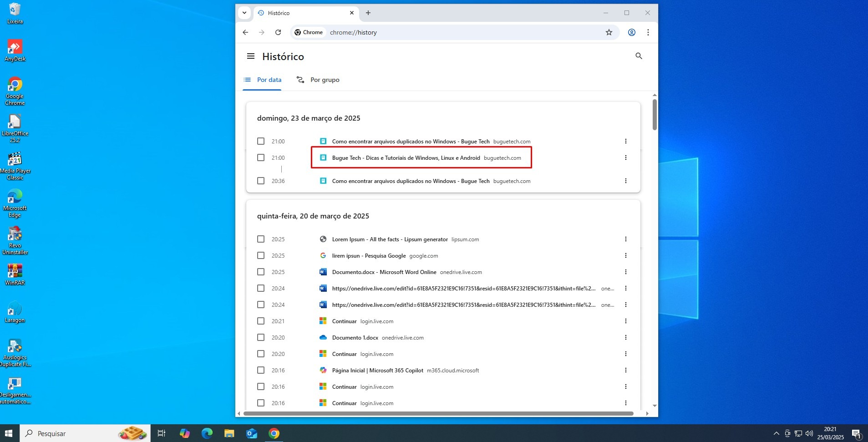The image size is (868, 442).
Task: Open the Bugue Tech - Dicas e Tutoriais link
Action: point(406,157)
